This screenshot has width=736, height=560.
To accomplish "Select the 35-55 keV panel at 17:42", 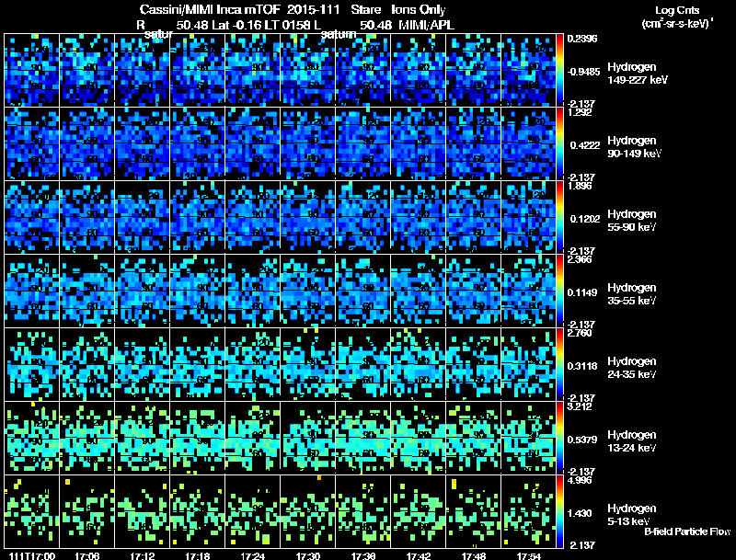I will pyautogui.click(x=419, y=291).
